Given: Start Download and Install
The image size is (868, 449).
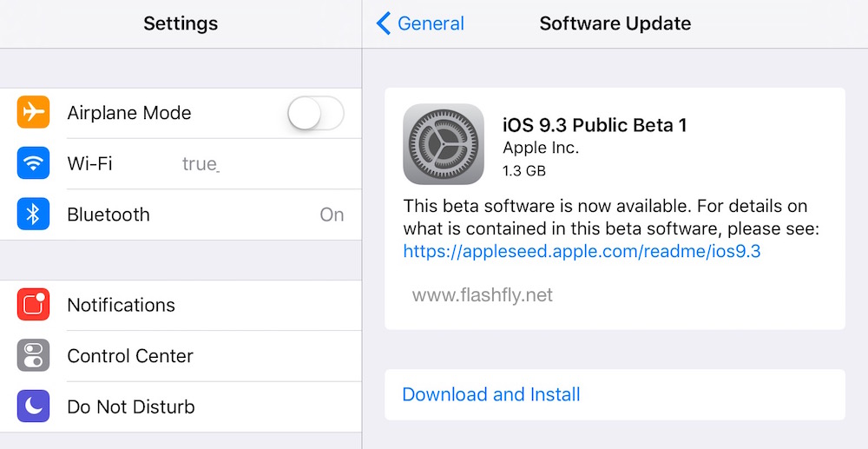Looking at the screenshot, I should pos(491,394).
